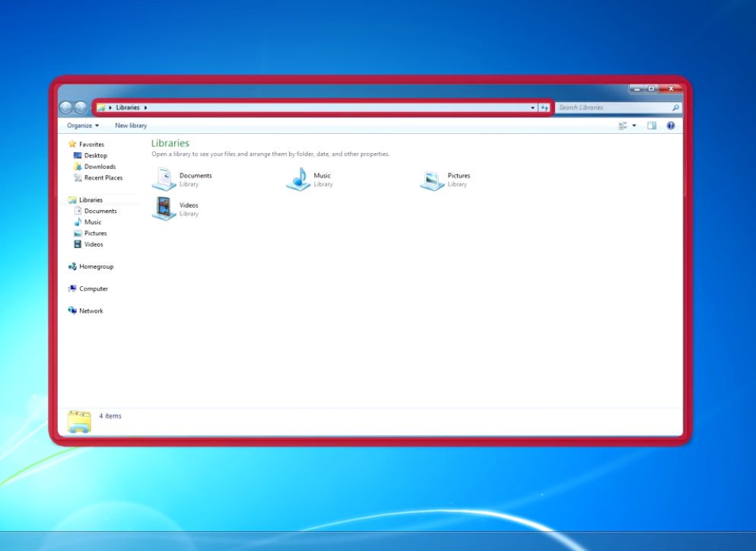Click the Forward navigation arrow
Screen dimensions: 756x551
pyautogui.click(x=81, y=107)
